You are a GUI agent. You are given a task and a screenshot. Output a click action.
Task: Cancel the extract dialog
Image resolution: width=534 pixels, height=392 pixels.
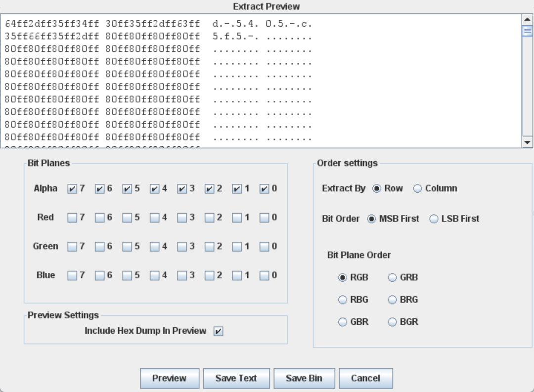click(365, 379)
